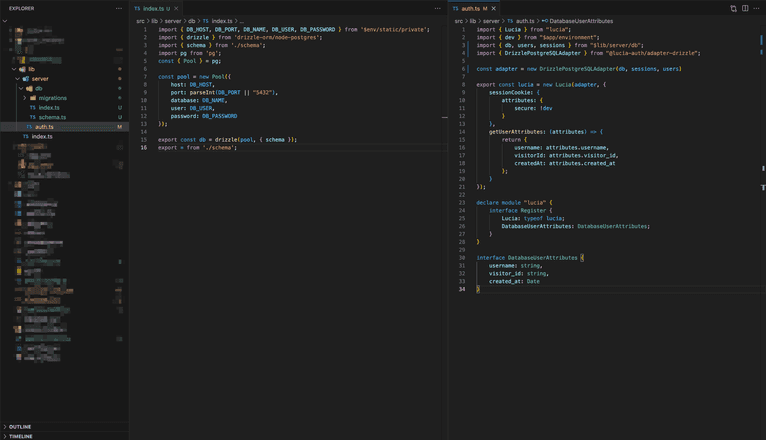Image resolution: width=766 pixels, height=440 pixels.
Task: Click the 'db' breadcrumb in left editor
Action: click(x=193, y=21)
